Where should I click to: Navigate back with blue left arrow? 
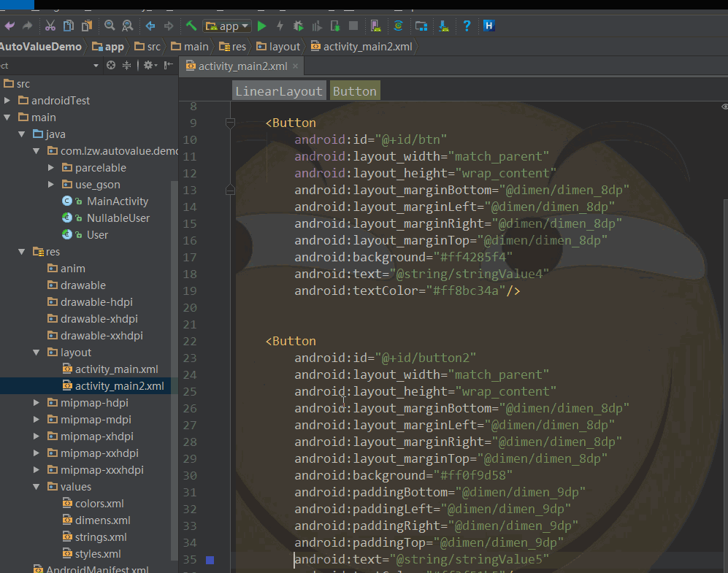150,26
